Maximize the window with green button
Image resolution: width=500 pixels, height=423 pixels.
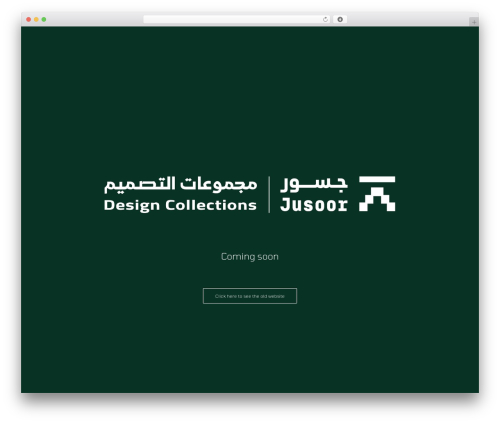tap(44, 20)
